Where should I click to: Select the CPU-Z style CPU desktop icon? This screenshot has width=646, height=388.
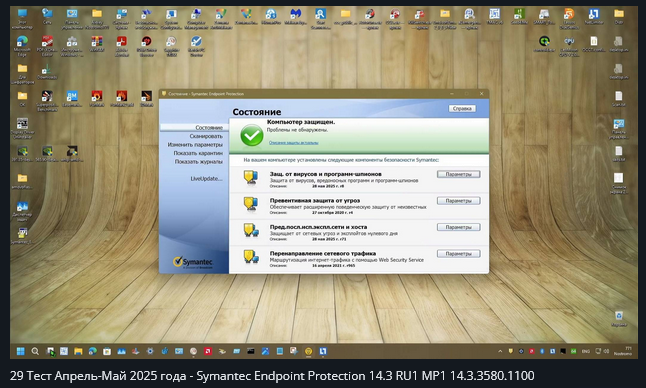(569, 45)
